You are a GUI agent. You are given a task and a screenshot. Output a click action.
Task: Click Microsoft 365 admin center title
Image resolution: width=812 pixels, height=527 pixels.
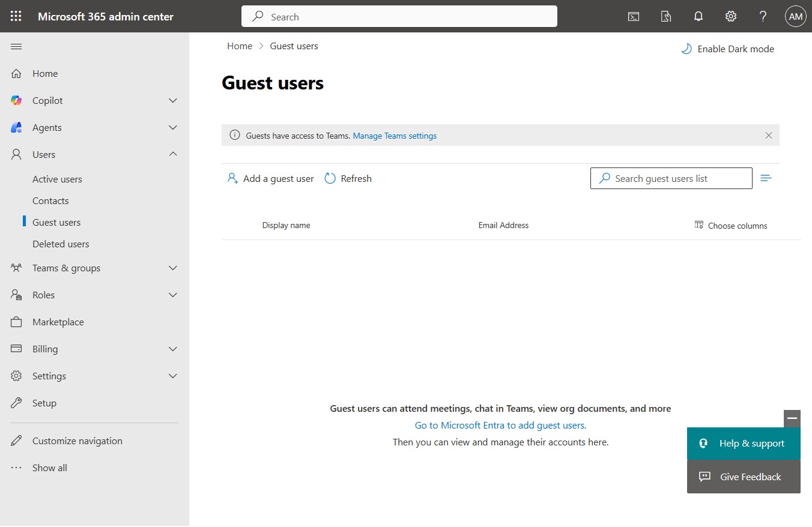pos(106,17)
